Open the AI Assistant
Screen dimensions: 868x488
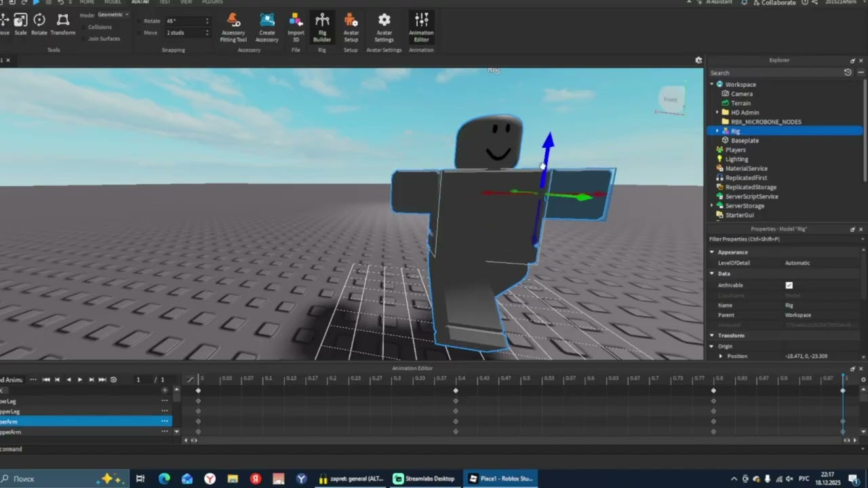click(714, 3)
